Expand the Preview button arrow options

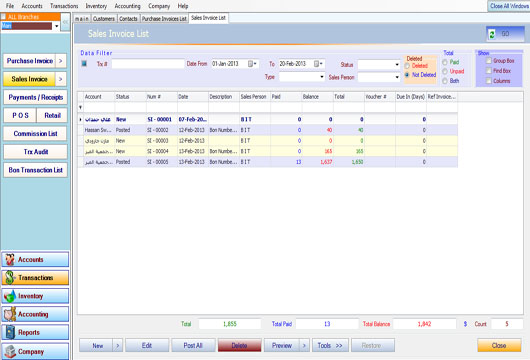coord(304,346)
